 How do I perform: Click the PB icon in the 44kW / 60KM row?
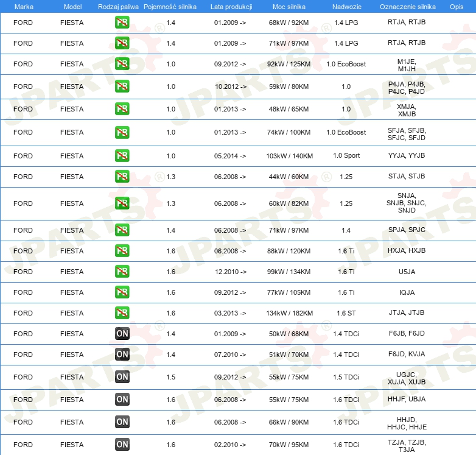click(x=122, y=177)
